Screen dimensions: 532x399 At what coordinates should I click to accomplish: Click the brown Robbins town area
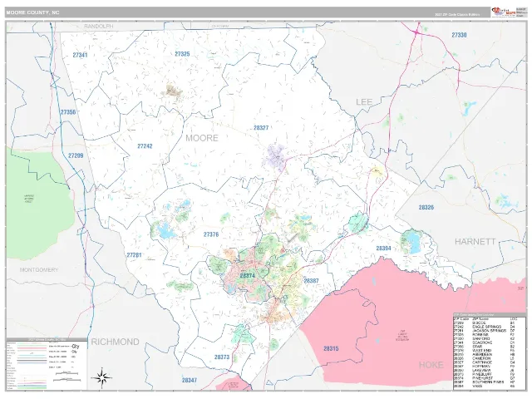pyautogui.click(x=174, y=91)
